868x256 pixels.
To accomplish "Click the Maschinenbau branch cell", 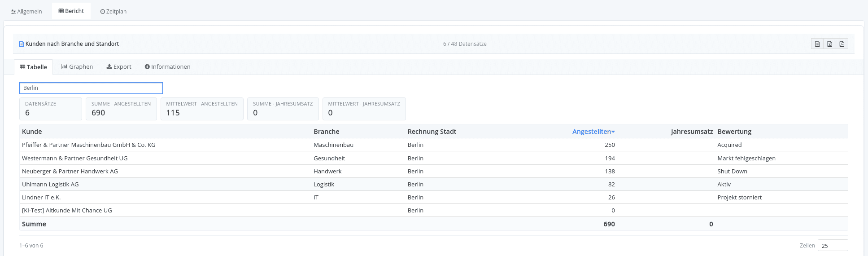I will pyautogui.click(x=334, y=145).
